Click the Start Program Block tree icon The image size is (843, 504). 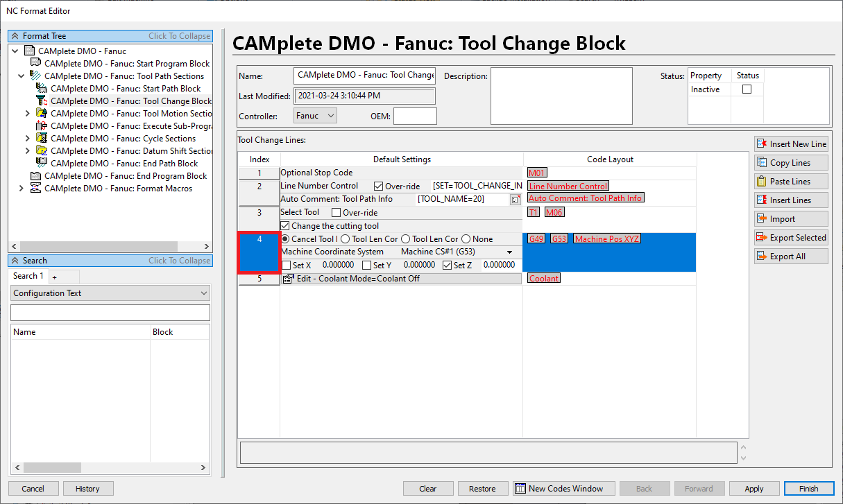coord(35,63)
